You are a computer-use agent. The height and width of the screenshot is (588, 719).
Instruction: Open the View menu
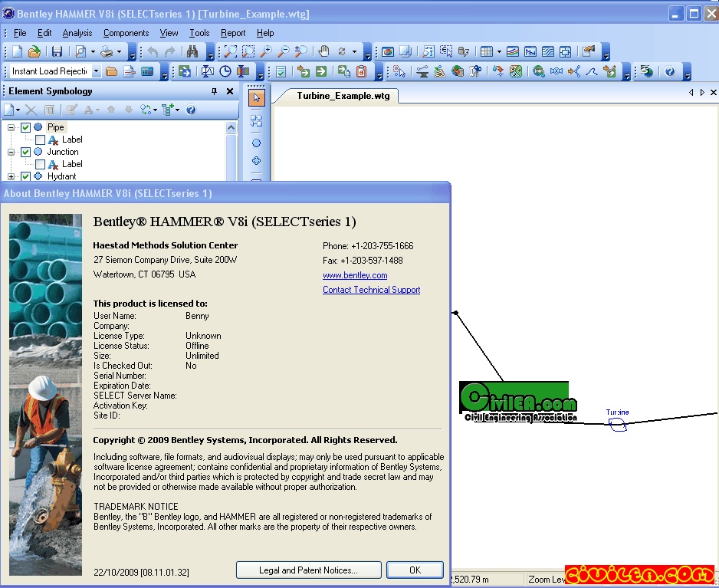(x=169, y=33)
